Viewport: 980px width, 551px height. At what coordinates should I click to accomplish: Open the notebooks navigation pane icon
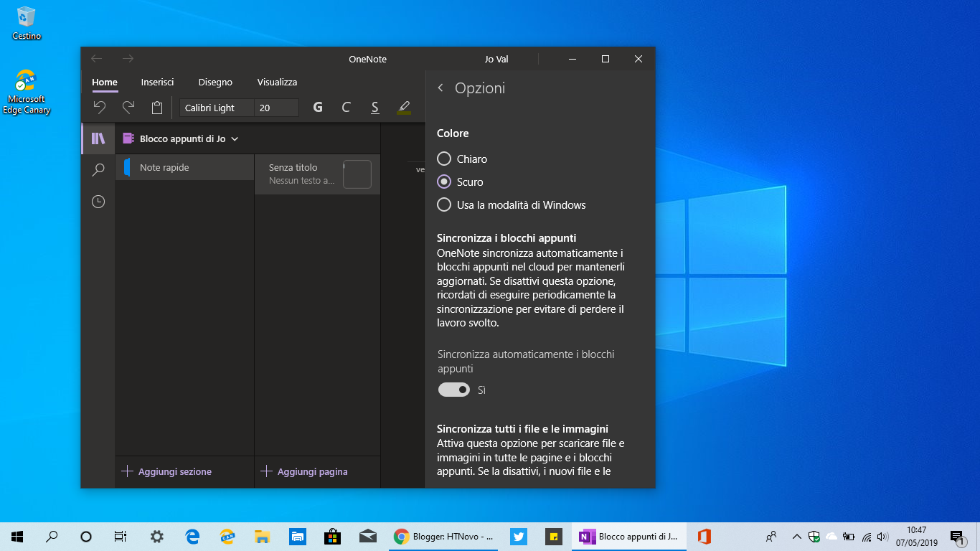pos(98,138)
